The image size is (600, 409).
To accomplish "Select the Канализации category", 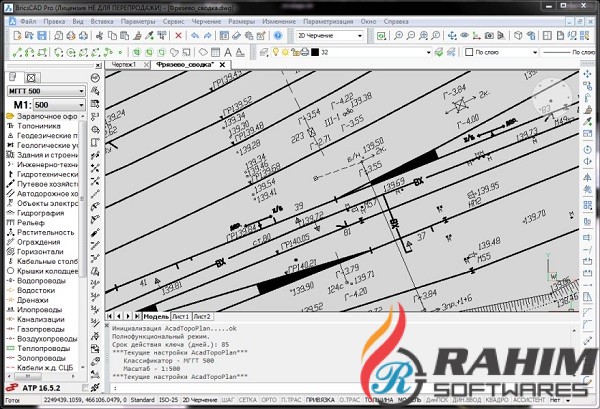I will point(41,319).
